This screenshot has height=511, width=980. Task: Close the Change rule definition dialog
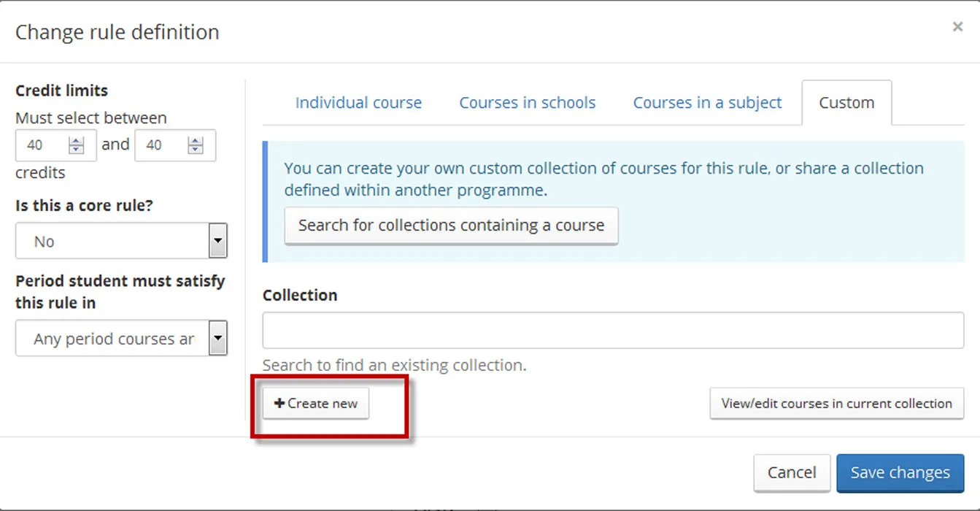957,26
